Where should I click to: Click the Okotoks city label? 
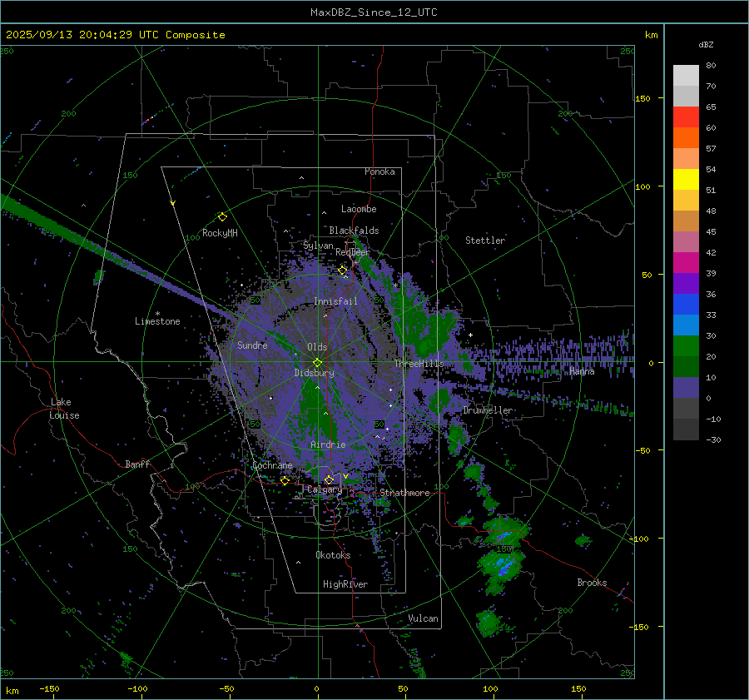[333, 555]
